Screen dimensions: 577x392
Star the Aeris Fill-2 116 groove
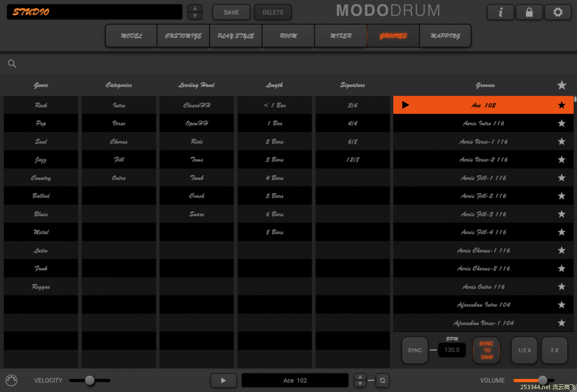pos(562,196)
